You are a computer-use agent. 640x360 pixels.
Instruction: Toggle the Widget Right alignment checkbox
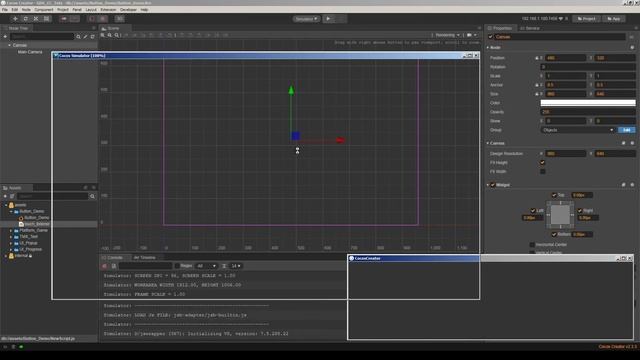point(580,211)
